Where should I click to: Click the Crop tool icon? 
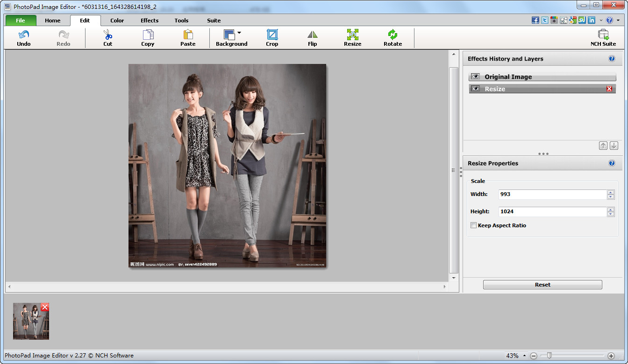click(x=272, y=35)
